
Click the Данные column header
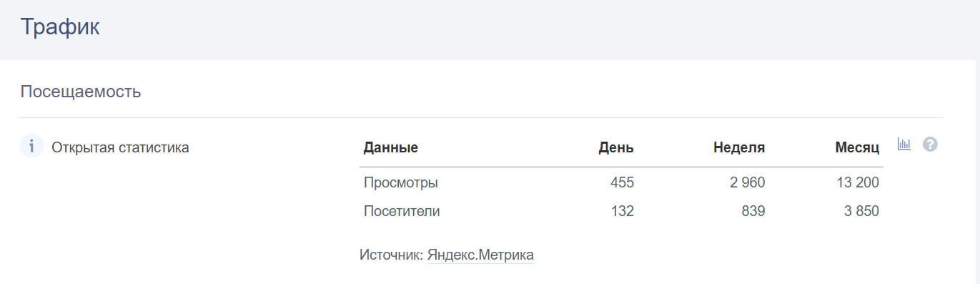tap(391, 148)
